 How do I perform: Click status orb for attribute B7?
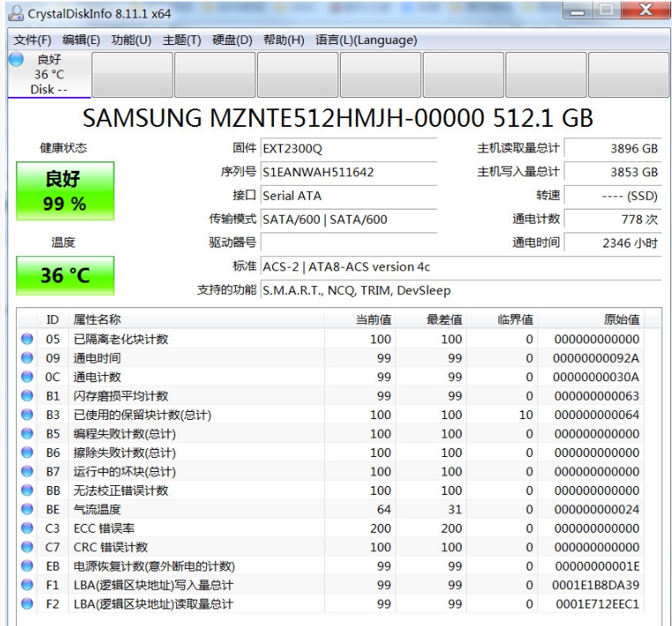[27, 471]
